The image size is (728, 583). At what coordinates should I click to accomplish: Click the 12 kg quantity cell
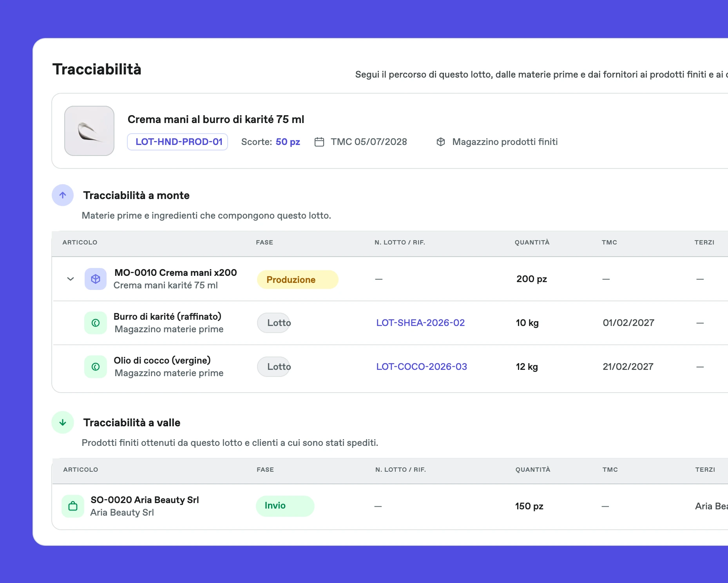[x=527, y=367]
